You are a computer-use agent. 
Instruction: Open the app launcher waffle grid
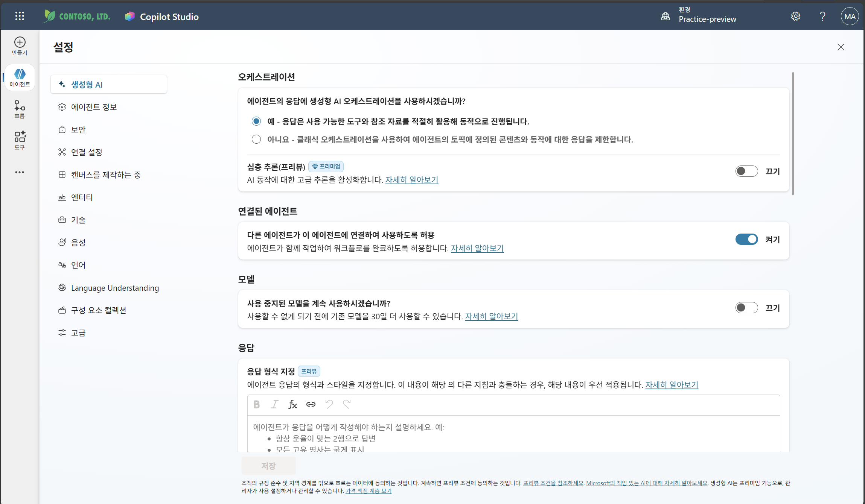tap(20, 16)
